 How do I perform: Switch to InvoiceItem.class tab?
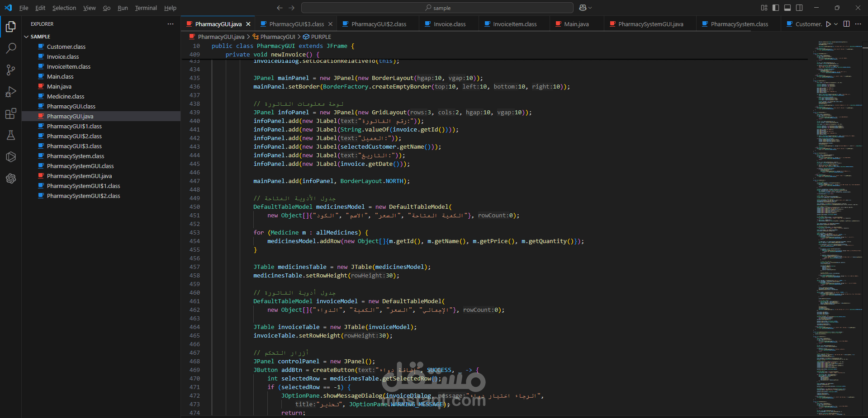[515, 24]
